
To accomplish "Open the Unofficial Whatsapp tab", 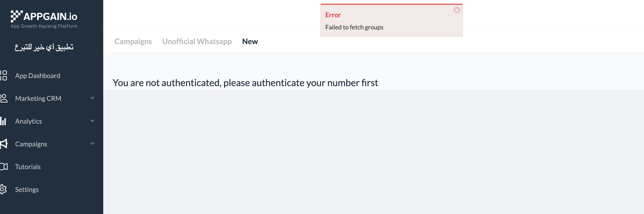I will [x=197, y=41].
